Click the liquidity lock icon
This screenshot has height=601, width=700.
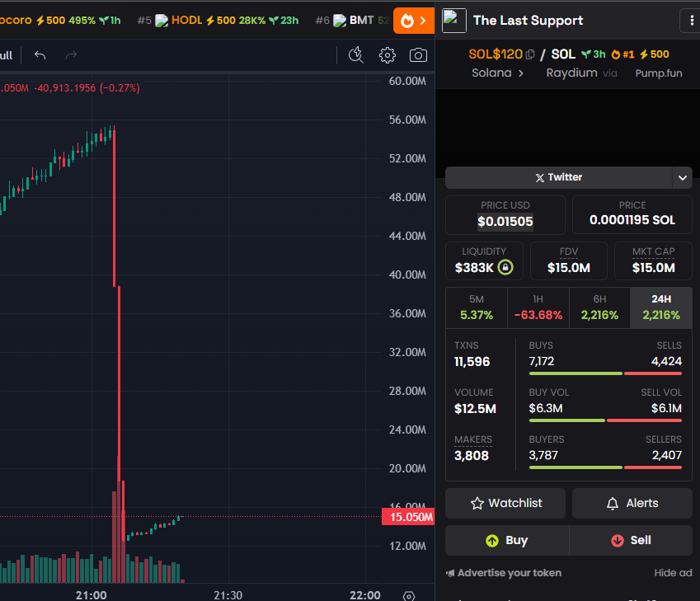click(505, 267)
